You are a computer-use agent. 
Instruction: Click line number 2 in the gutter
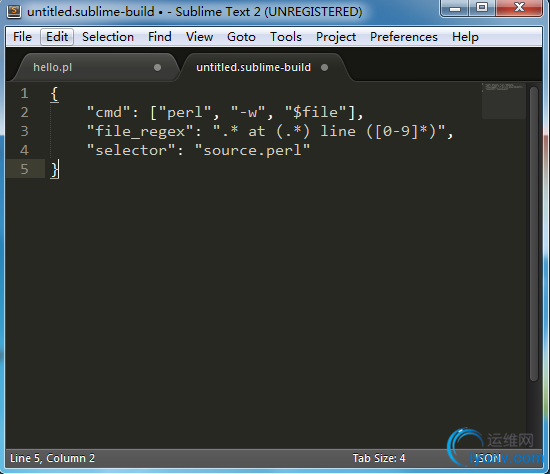tap(24, 113)
